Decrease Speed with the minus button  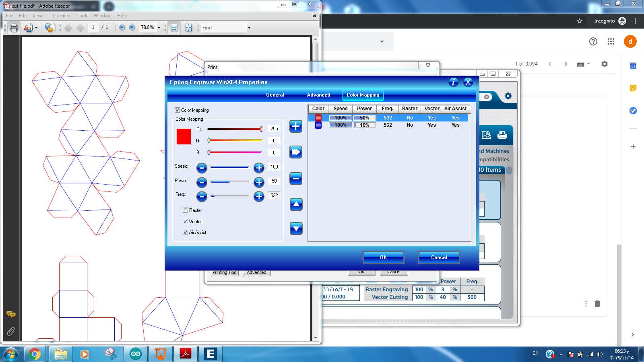(x=202, y=168)
